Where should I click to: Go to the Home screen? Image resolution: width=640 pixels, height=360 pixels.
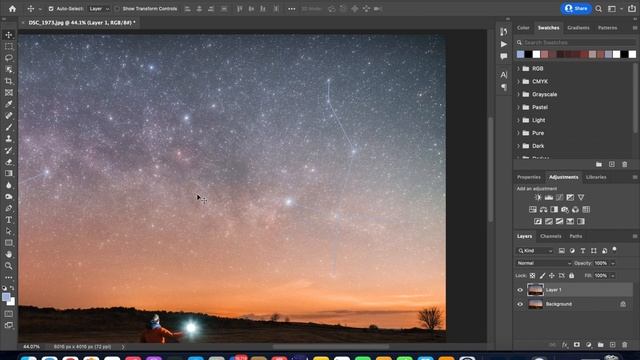click(12, 9)
